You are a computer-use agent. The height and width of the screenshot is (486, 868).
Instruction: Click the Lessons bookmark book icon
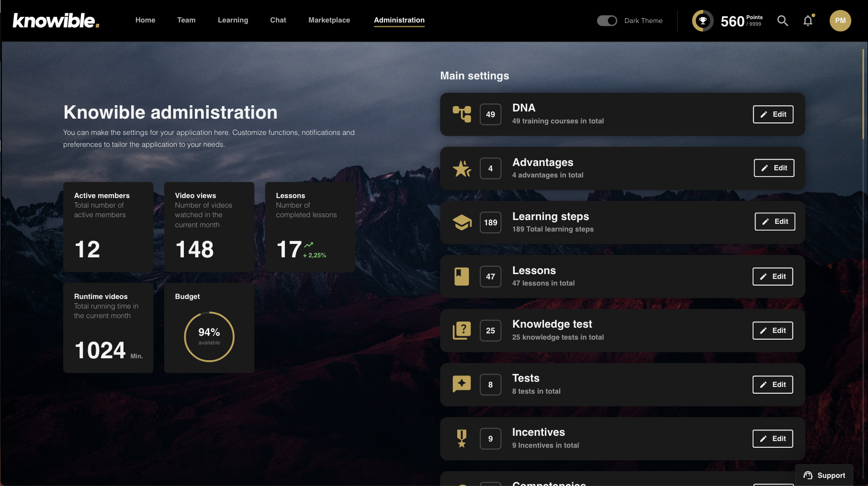pyautogui.click(x=462, y=276)
